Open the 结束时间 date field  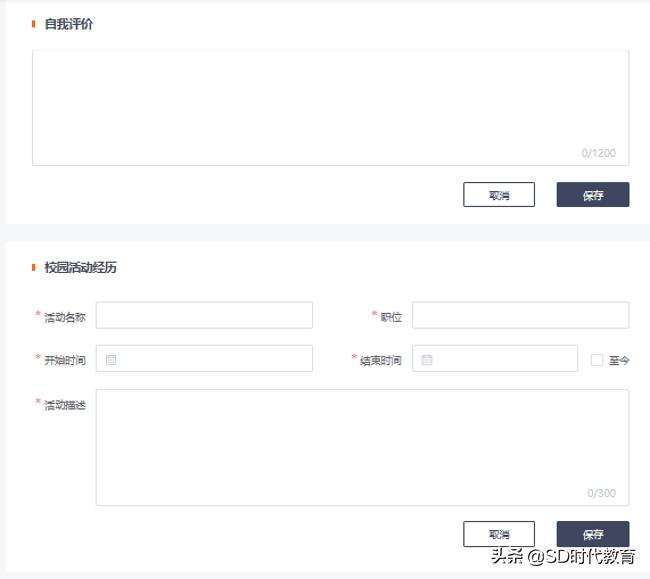click(x=500, y=359)
